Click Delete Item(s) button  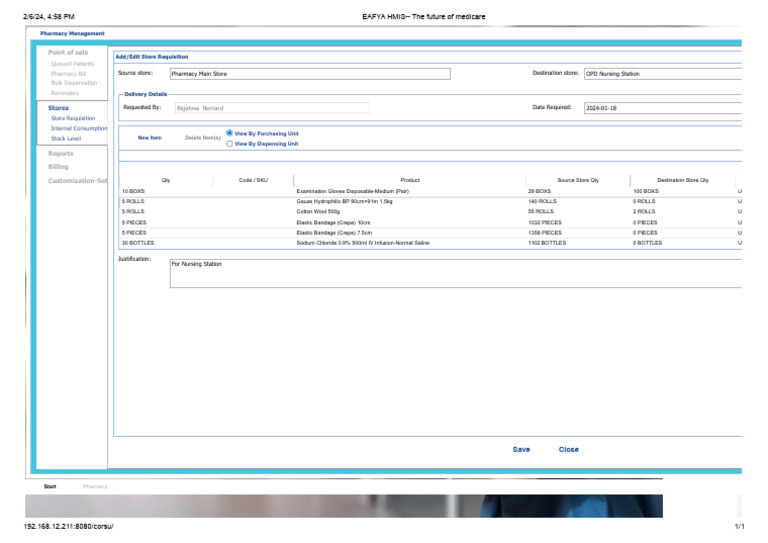202,138
